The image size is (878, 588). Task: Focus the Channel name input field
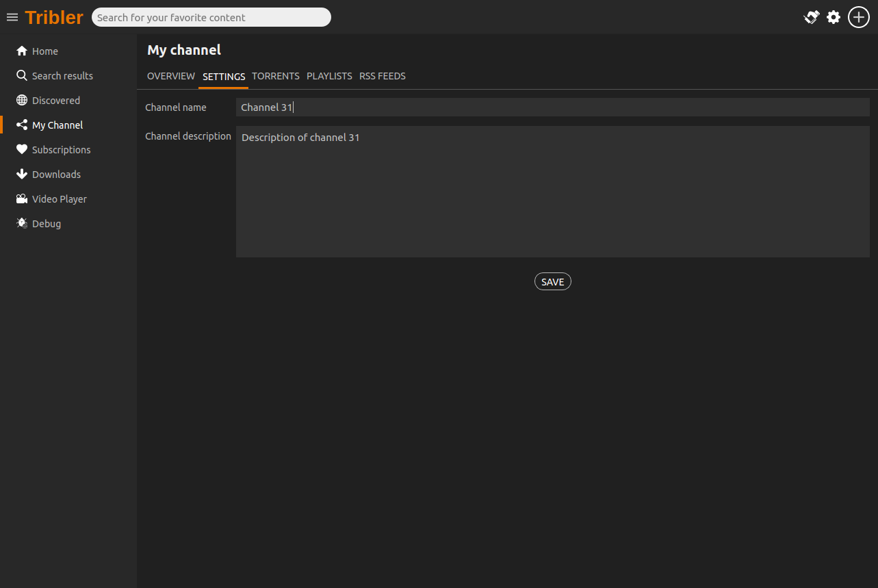tap(552, 107)
